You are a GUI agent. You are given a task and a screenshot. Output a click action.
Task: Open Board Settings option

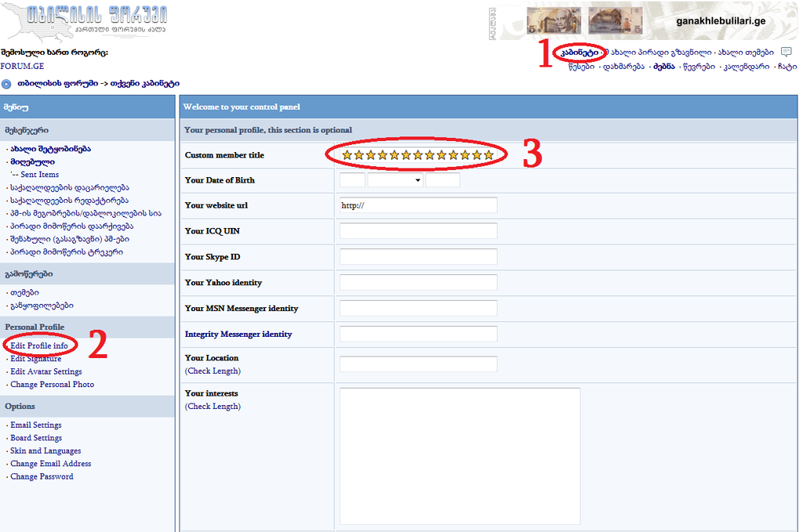coord(36,438)
